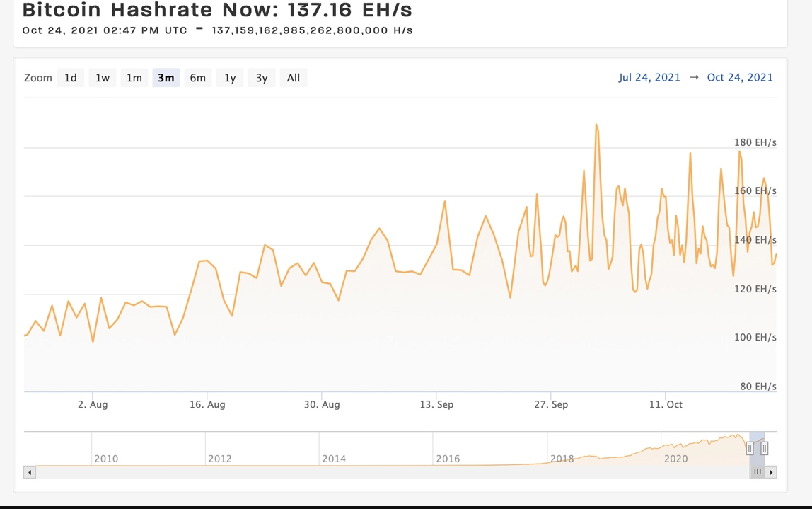Image resolution: width=812 pixels, height=509 pixels.
Task: Click the '100 EH/s' axis label
Action: click(x=755, y=338)
